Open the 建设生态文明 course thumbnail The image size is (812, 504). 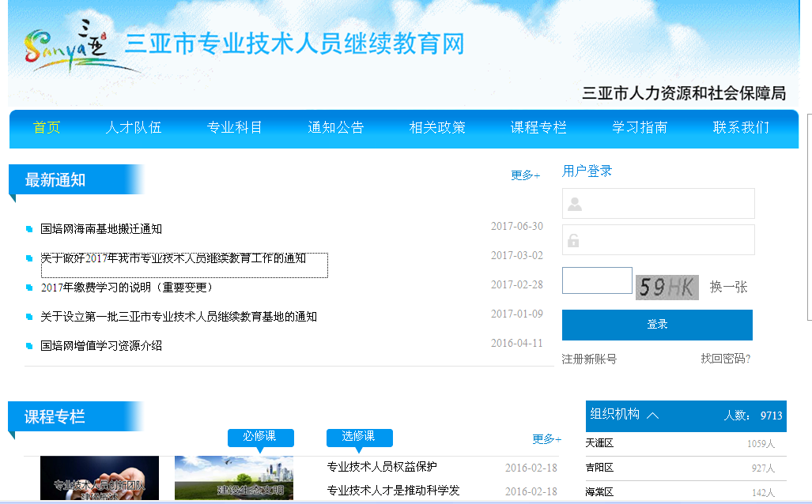click(233, 479)
